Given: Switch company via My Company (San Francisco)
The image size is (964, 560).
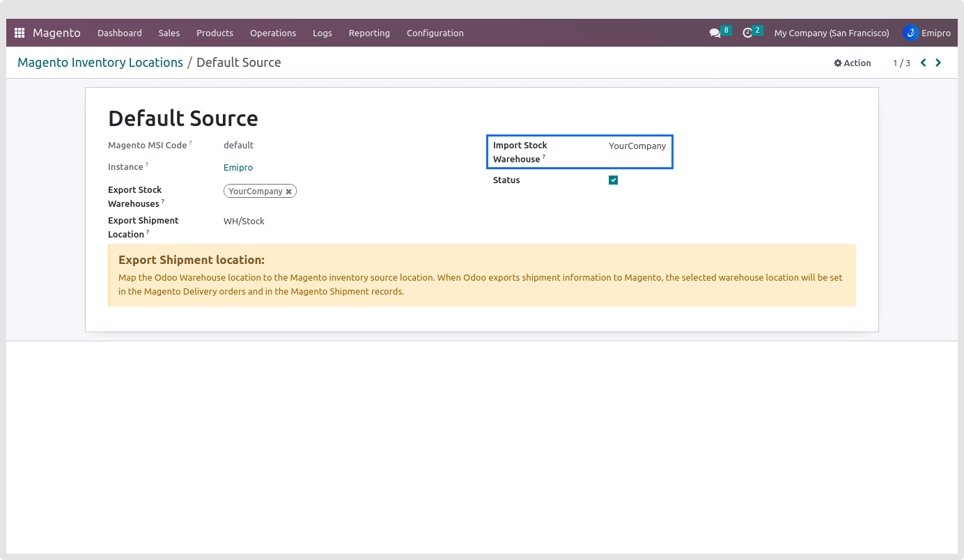Looking at the screenshot, I should tap(831, 33).
